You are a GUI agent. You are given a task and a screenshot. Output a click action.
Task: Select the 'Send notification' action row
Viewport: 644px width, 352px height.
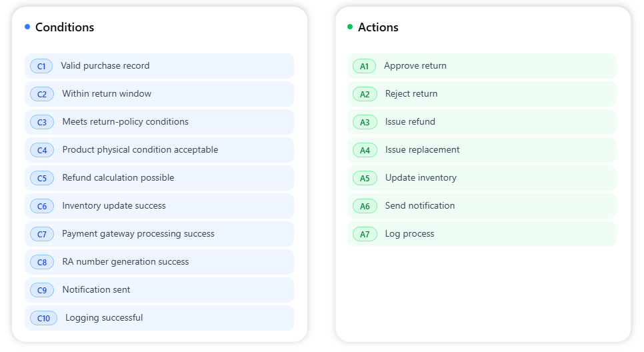coord(420,206)
